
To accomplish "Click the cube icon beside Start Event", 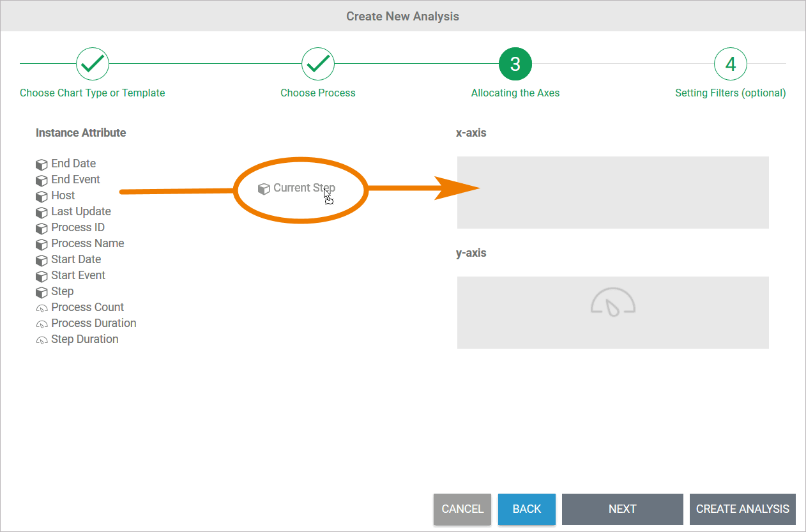I will coord(42,276).
